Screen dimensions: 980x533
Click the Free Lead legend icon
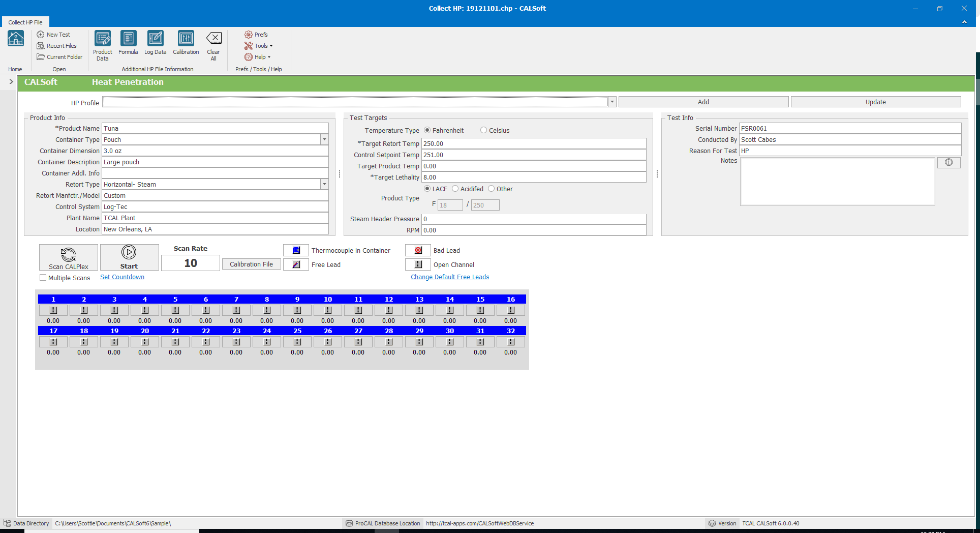[296, 264]
